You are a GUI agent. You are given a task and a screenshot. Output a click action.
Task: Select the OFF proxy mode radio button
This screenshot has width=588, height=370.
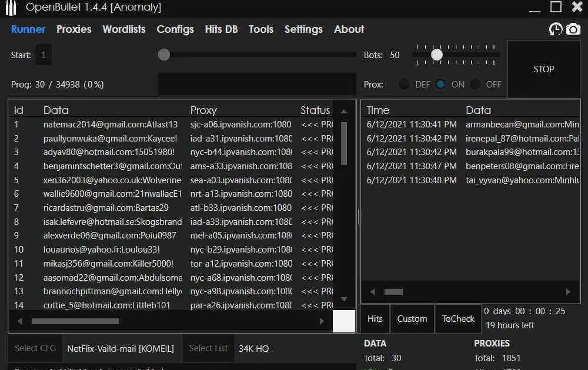[475, 84]
